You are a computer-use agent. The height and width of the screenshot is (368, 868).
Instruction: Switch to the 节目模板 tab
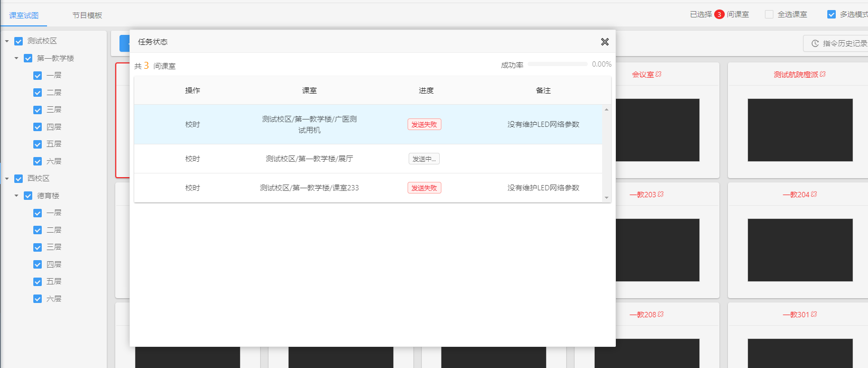87,15
